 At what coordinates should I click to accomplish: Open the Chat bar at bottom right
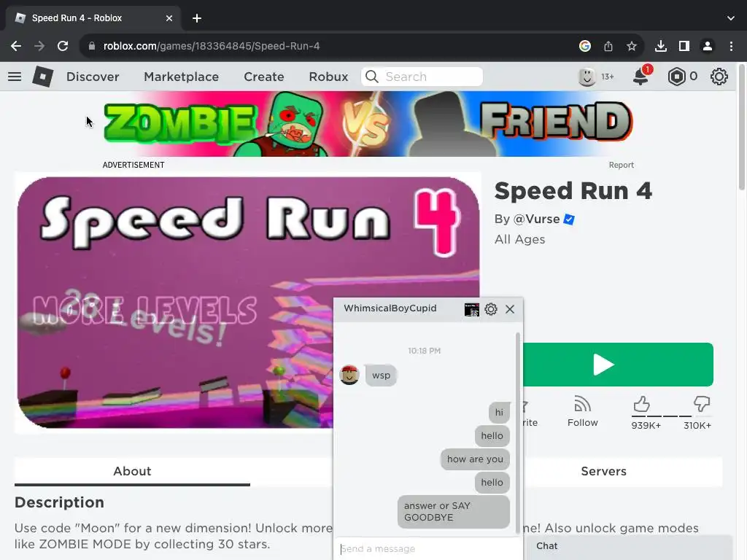tap(629, 547)
